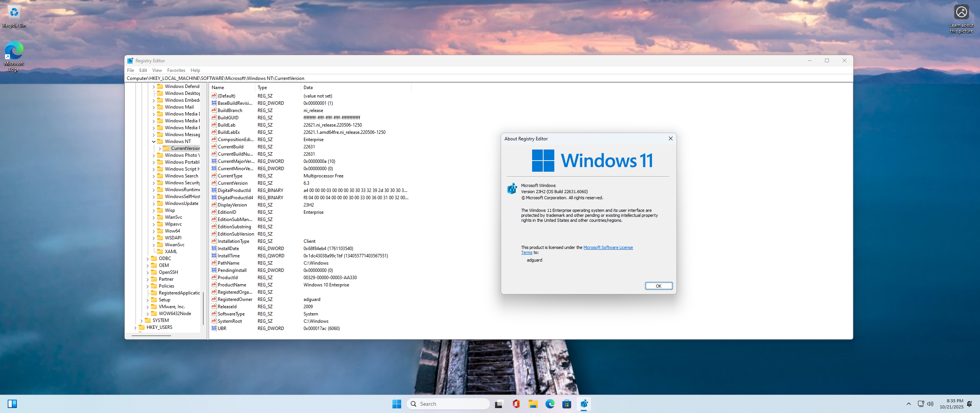
Task: Click the volume icon in system tray
Action: click(930, 404)
